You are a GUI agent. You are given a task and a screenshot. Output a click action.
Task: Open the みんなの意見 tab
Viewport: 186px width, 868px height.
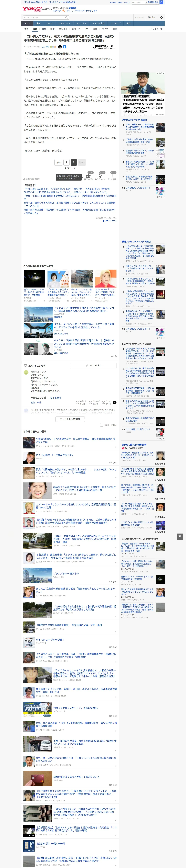[98, 24]
